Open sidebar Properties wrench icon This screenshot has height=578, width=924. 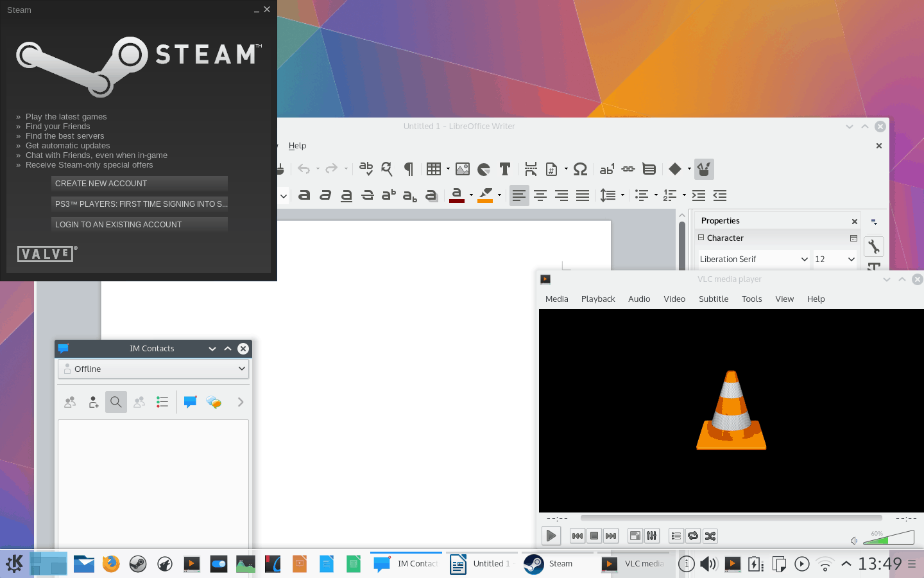873,246
